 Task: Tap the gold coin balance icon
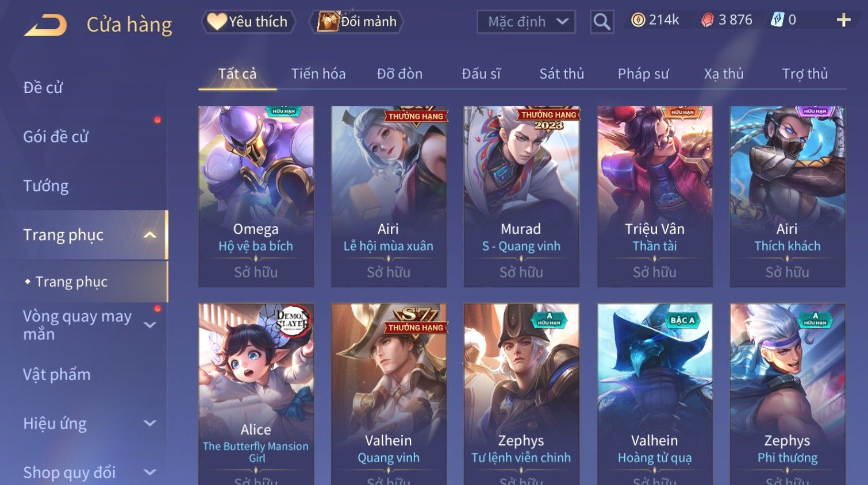coord(638,20)
